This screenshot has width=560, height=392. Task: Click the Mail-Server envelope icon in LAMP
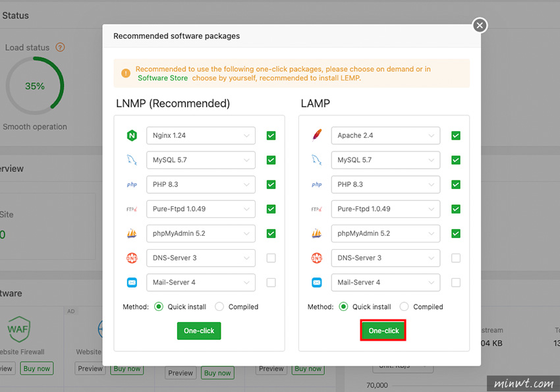(x=317, y=283)
